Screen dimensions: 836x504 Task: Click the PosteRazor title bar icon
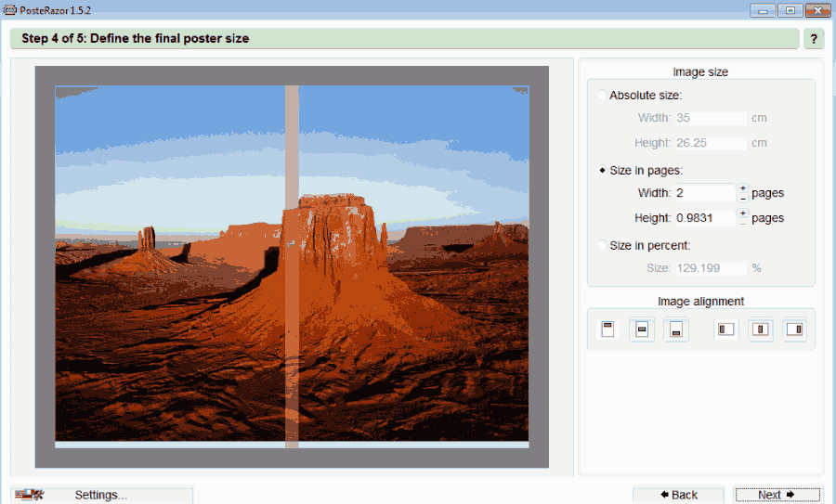[x=9, y=10]
